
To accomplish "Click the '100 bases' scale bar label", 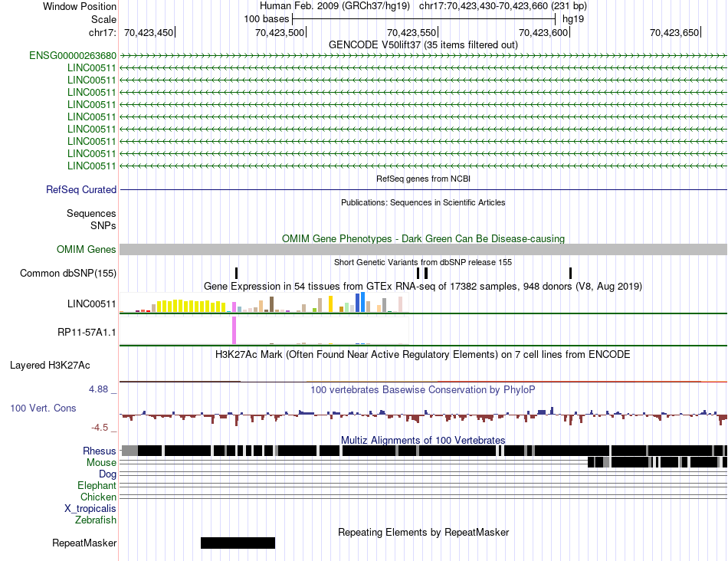I will 267,19.
